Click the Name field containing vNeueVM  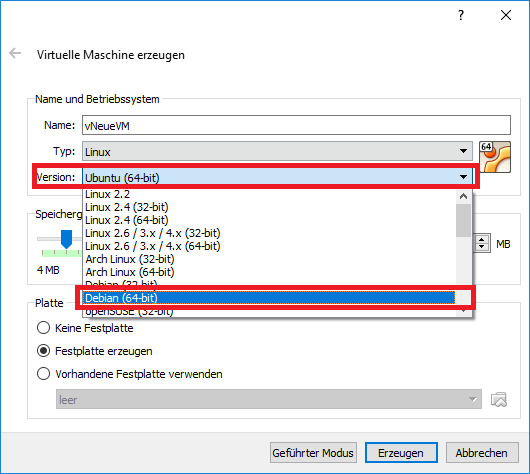pyautogui.click(x=296, y=125)
